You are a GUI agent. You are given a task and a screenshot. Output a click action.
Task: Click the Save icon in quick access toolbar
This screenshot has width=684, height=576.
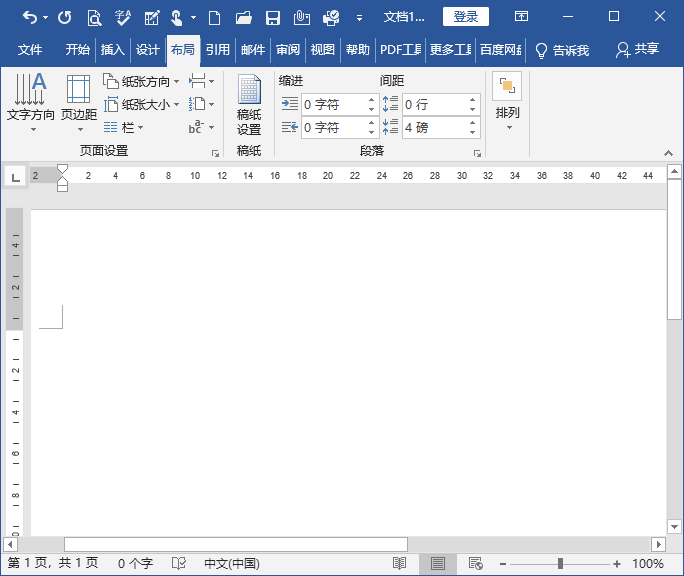point(272,17)
